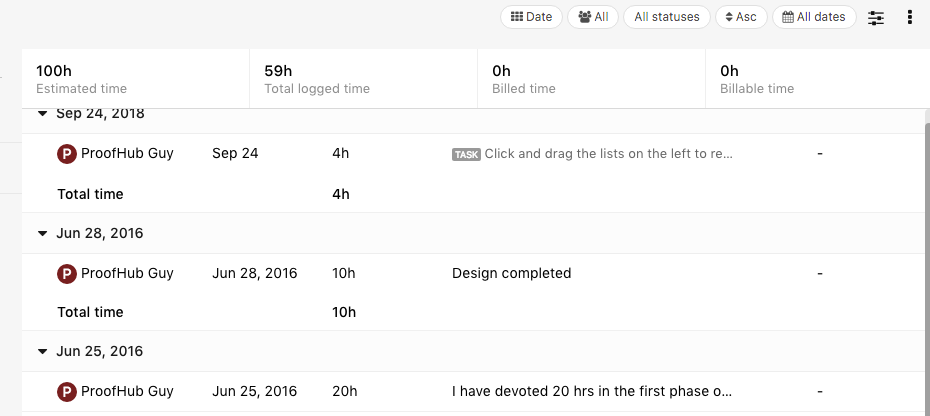The height and width of the screenshot is (416, 930).
Task: Click ProofHub Guy avatar in Jun 28 entry
Action: [67, 274]
